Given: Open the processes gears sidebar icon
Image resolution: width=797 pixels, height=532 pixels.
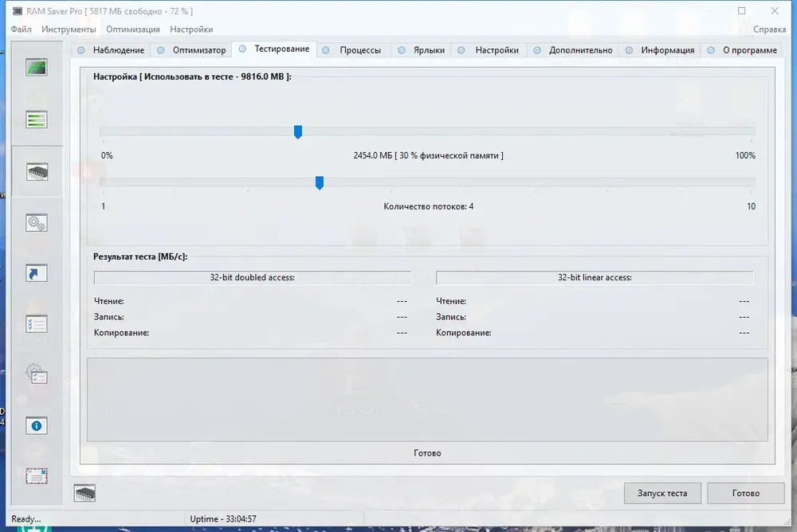Looking at the screenshot, I should (37, 222).
